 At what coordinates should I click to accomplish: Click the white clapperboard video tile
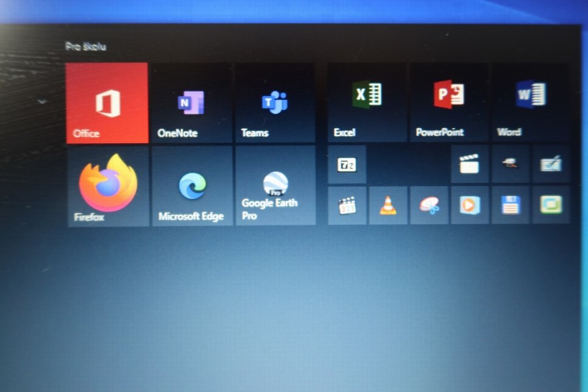pos(470,164)
